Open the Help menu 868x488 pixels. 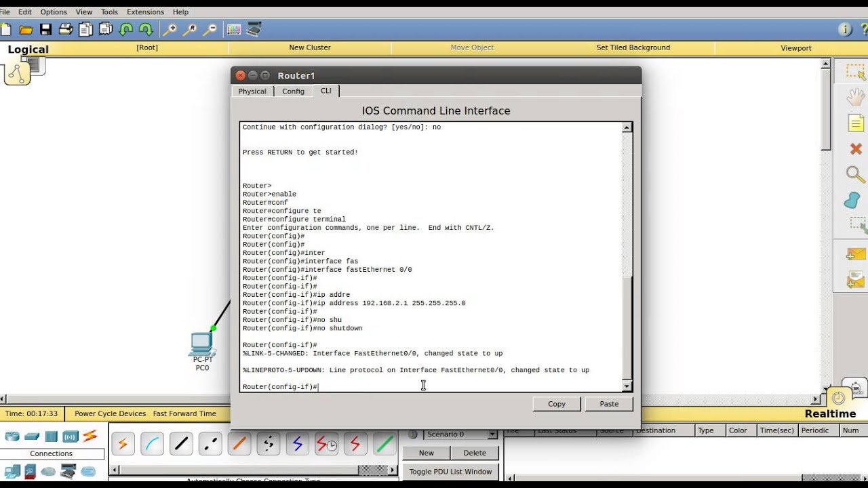[180, 12]
